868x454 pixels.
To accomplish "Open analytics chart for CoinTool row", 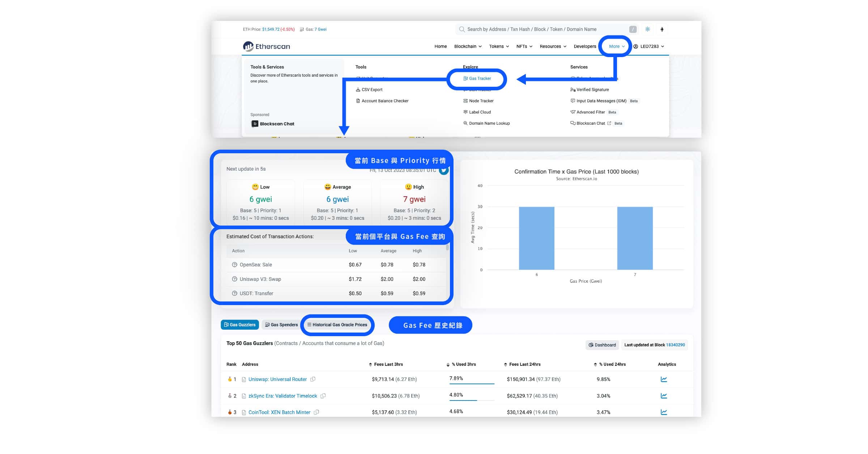I will pos(664,412).
